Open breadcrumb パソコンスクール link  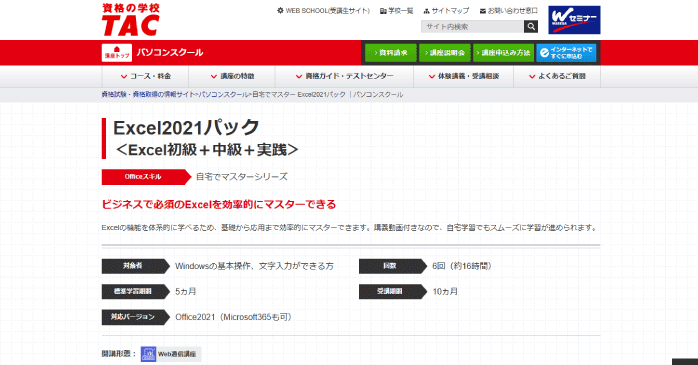(x=223, y=94)
